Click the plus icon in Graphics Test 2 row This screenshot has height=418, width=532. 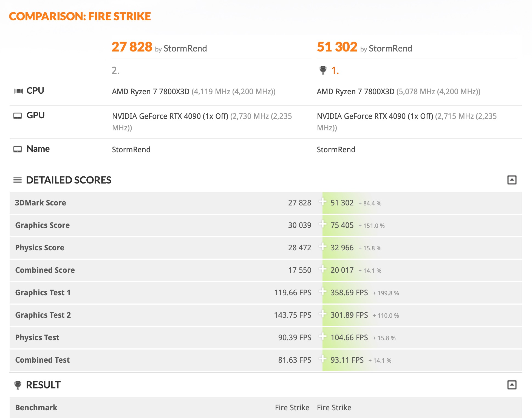323,314
